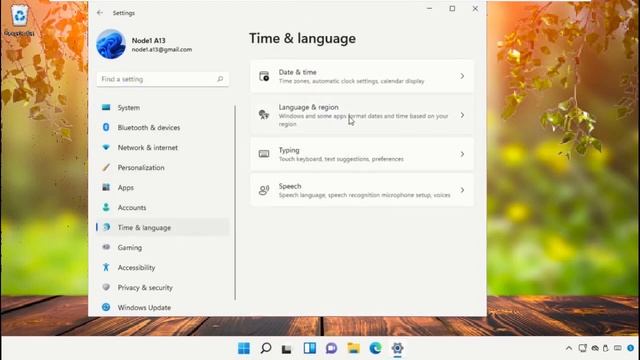Image resolution: width=640 pixels, height=360 pixels.
Task: Launch Microsoft Edge from taskbar
Action: [376, 348]
